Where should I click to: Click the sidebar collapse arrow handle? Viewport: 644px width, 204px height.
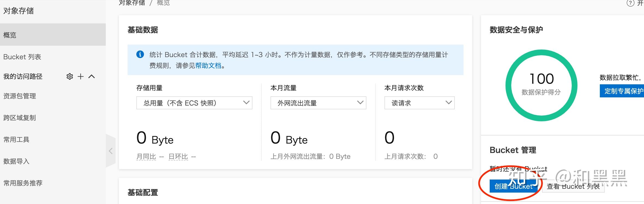(x=111, y=151)
